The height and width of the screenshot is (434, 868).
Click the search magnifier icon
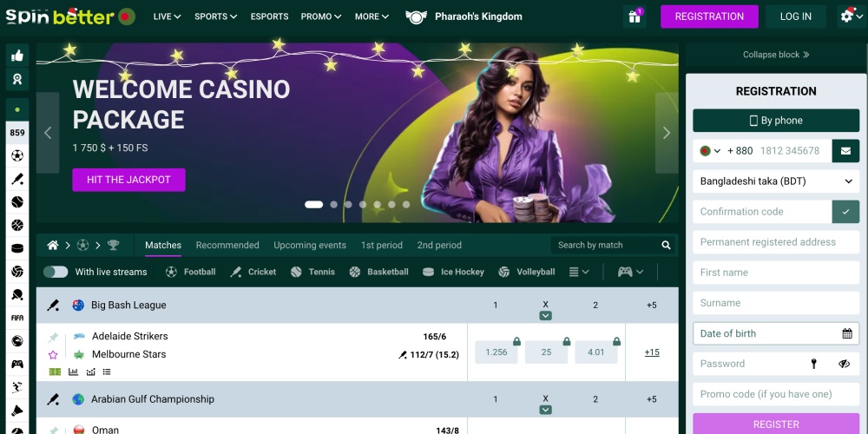(x=666, y=246)
